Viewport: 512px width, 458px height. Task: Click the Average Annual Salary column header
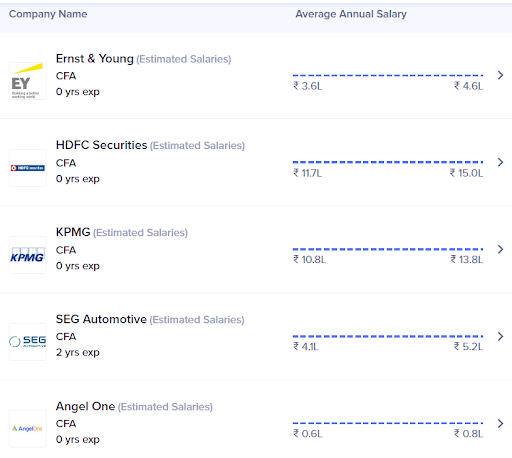pos(351,14)
